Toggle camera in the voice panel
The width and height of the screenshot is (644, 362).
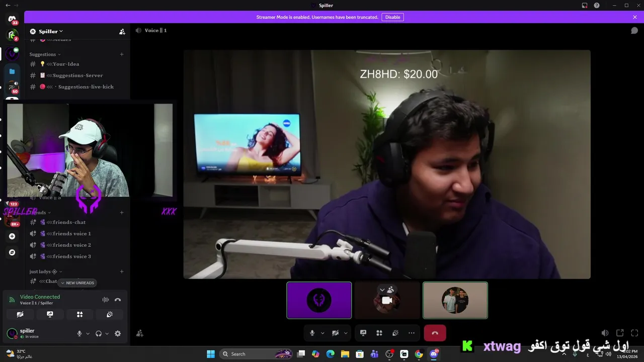(x=20, y=314)
